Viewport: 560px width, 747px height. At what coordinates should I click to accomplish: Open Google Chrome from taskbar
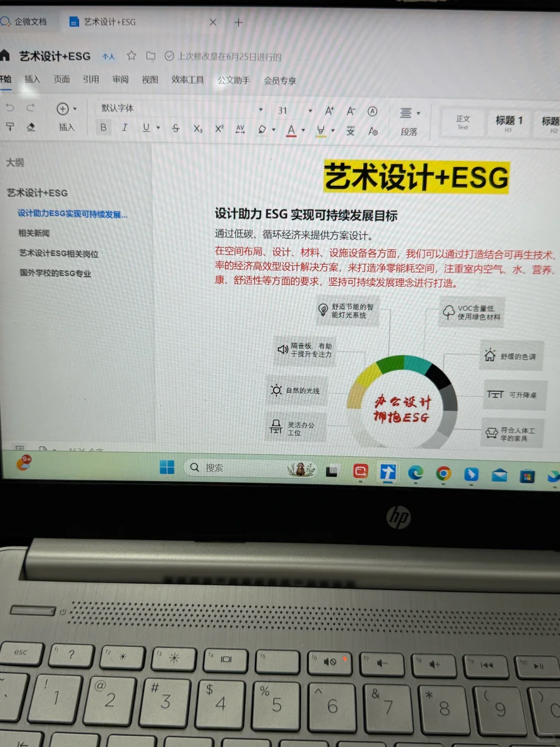tap(443, 473)
